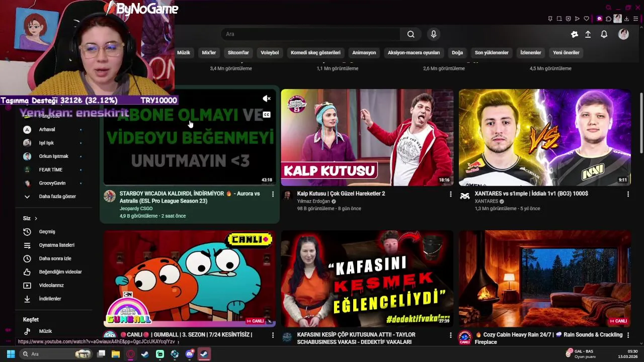Open options menu for KAFASINI KESİP video
The width and height of the screenshot is (644, 362).
tap(450, 335)
